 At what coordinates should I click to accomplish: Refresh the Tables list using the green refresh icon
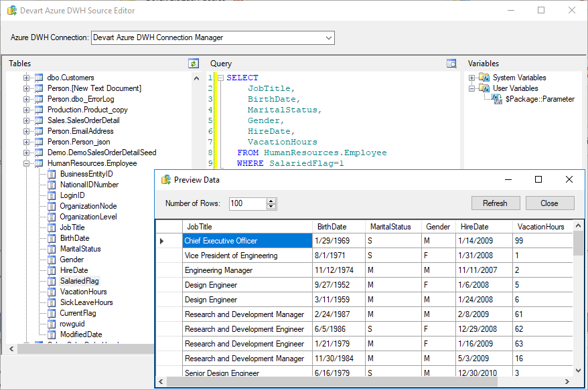pos(194,63)
